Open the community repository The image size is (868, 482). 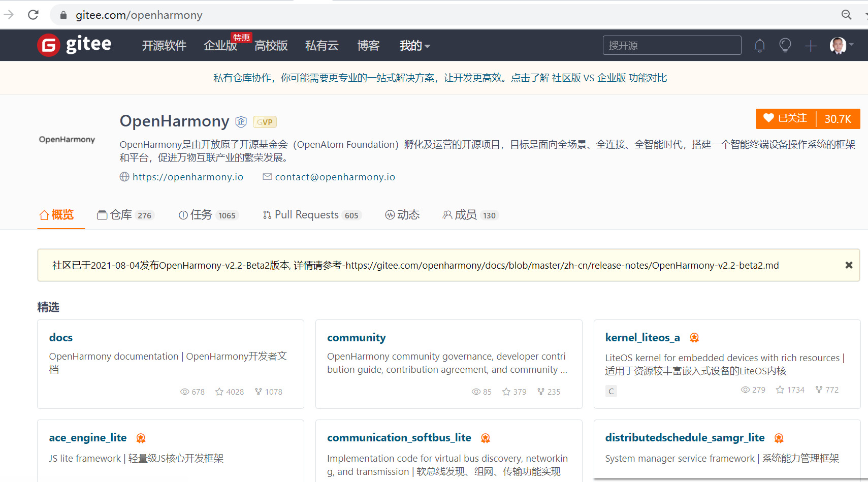357,337
